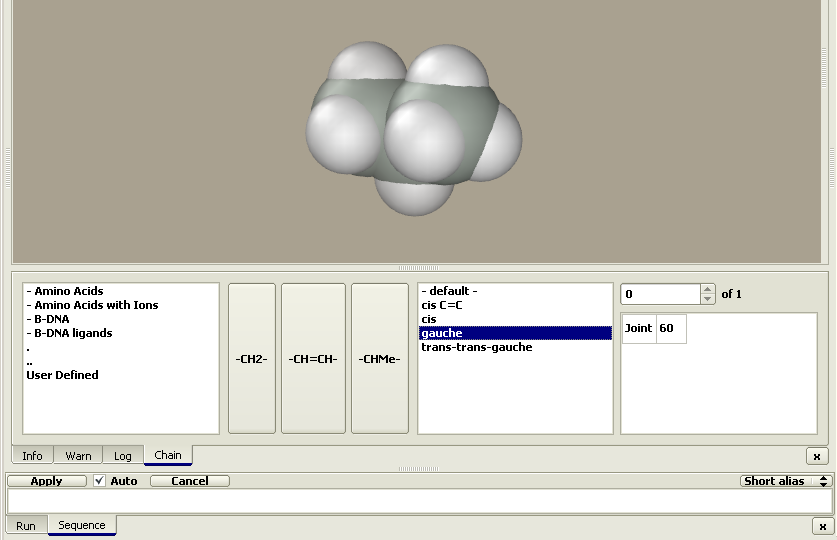The image size is (837, 540).
Task: Open the Short alias dropdown
Action: coord(786,481)
